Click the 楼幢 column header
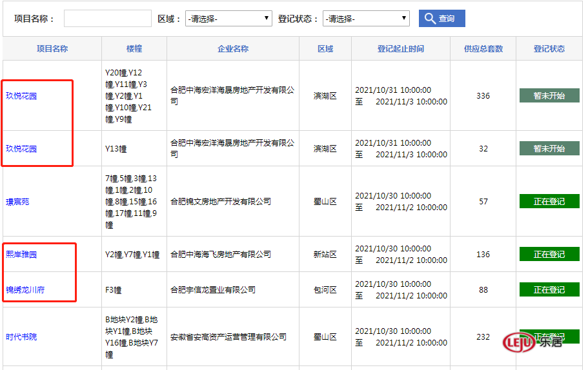Screen dimensions: 588x370 pos(134,49)
